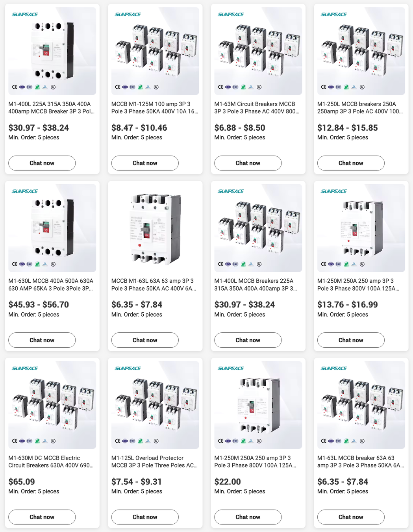Image resolution: width=413 pixels, height=532 pixels.
Task: Click Chat now under the $8.47 - $10.46 item
Action: (x=145, y=163)
